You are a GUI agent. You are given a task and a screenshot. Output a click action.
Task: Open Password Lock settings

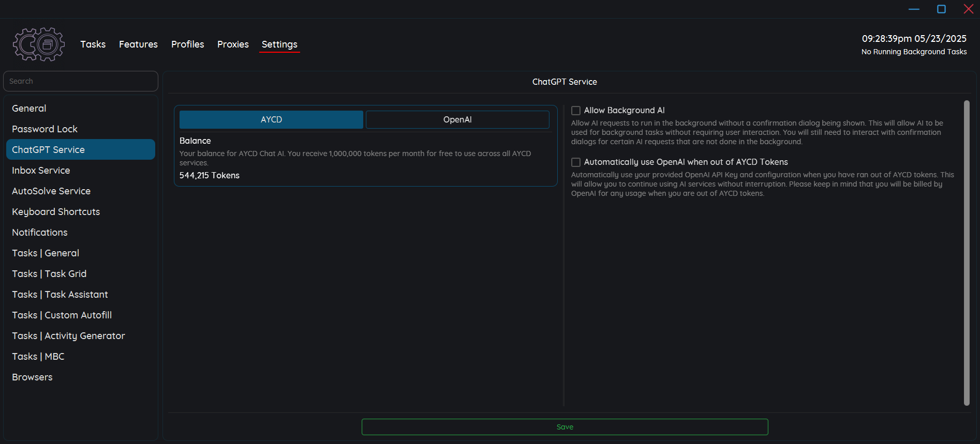(81, 129)
